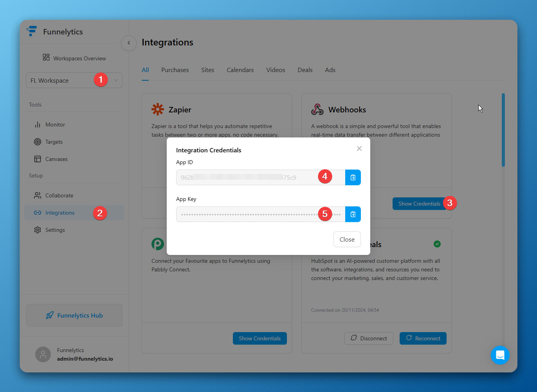Click the Monitor bar chart icon

tap(38, 125)
